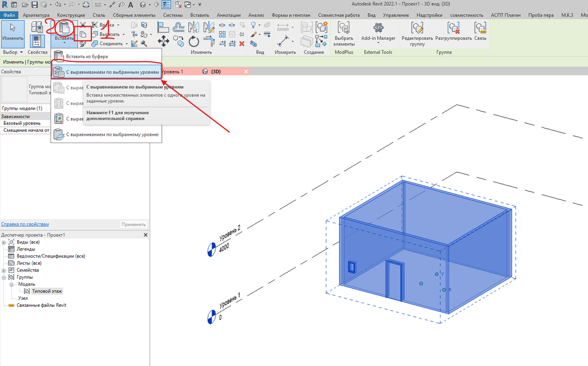The width and height of the screenshot is (588, 366).
Task: Select the Узел item under Группы
Action: tap(23, 298)
